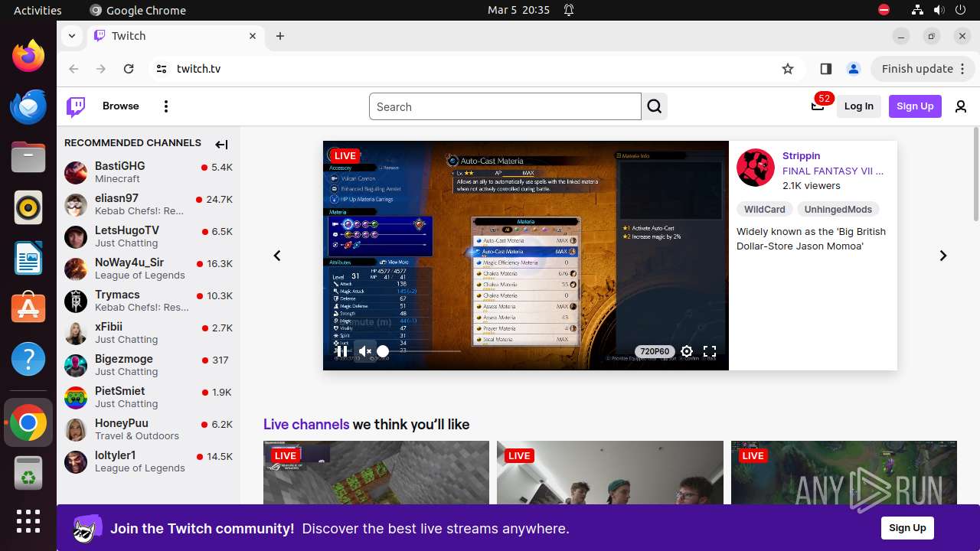This screenshot has height=551, width=980.
Task: Pause the featured stream video
Action: click(342, 351)
